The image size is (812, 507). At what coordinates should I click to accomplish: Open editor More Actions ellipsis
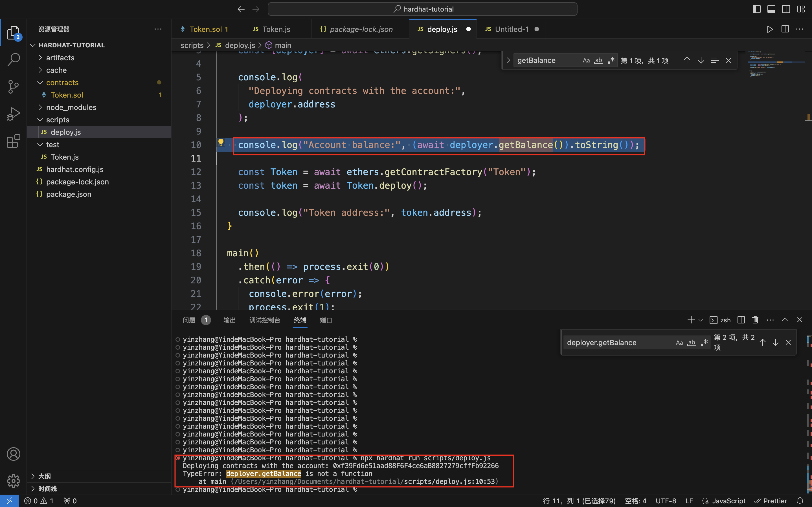800,29
